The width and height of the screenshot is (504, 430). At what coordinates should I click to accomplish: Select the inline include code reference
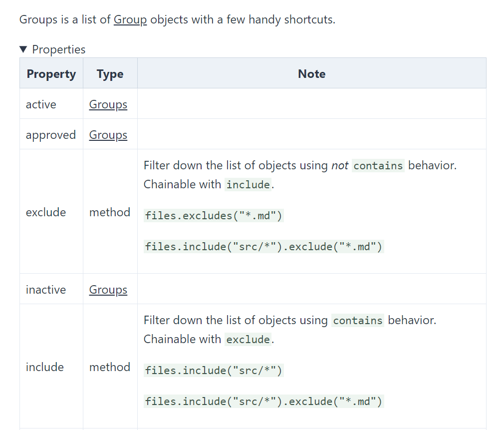[x=248, y=184]
